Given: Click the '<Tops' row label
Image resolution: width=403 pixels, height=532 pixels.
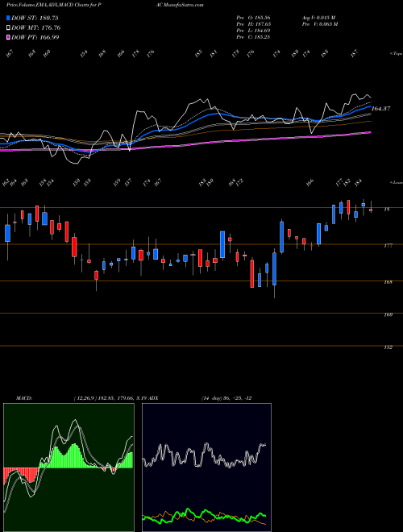Looking at the screenshot, I should coord(396,54).
